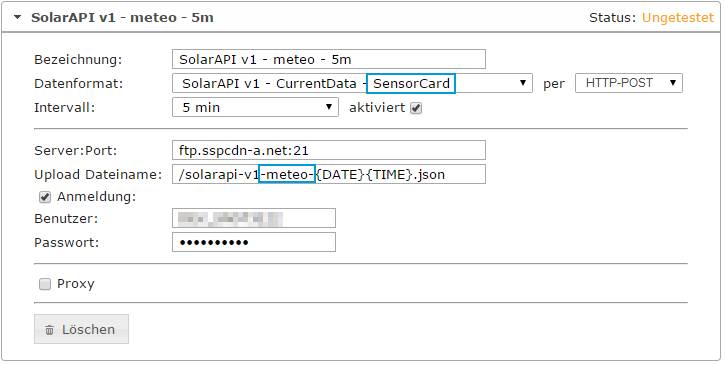Click into the Server:Port field
The image size is (725, 365).
(329, 150)
